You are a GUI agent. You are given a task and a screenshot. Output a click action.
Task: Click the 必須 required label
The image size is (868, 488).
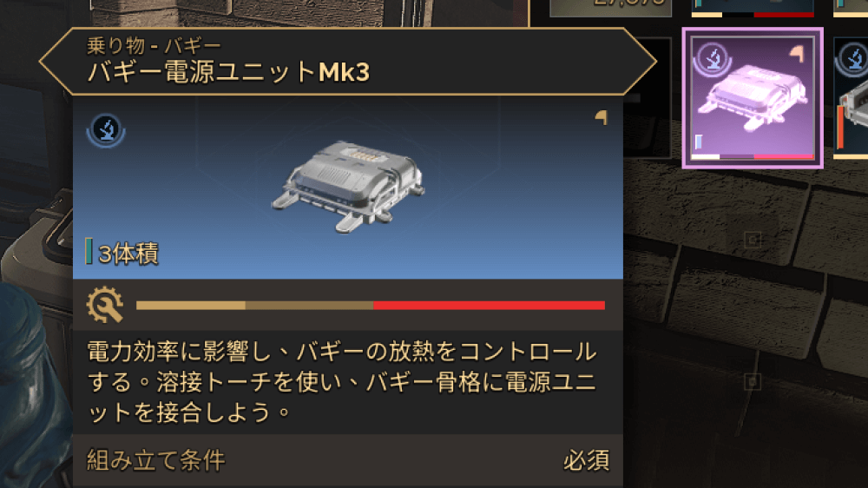point(586,460)
